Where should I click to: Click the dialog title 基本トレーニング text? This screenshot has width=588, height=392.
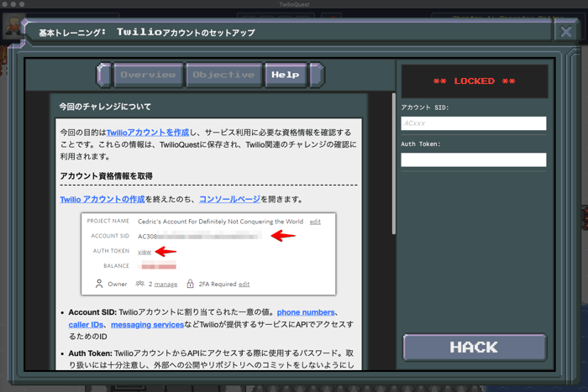point(72,33)
